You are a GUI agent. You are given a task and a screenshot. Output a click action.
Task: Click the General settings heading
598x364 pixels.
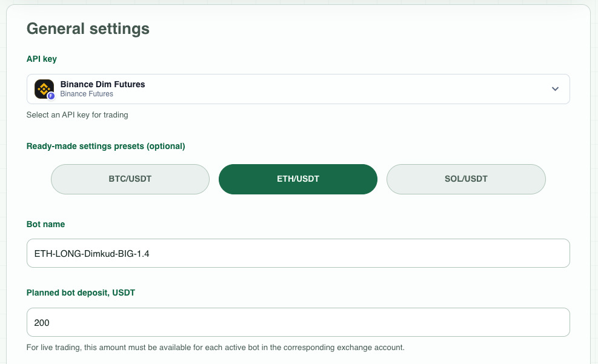tap(88, 29)
